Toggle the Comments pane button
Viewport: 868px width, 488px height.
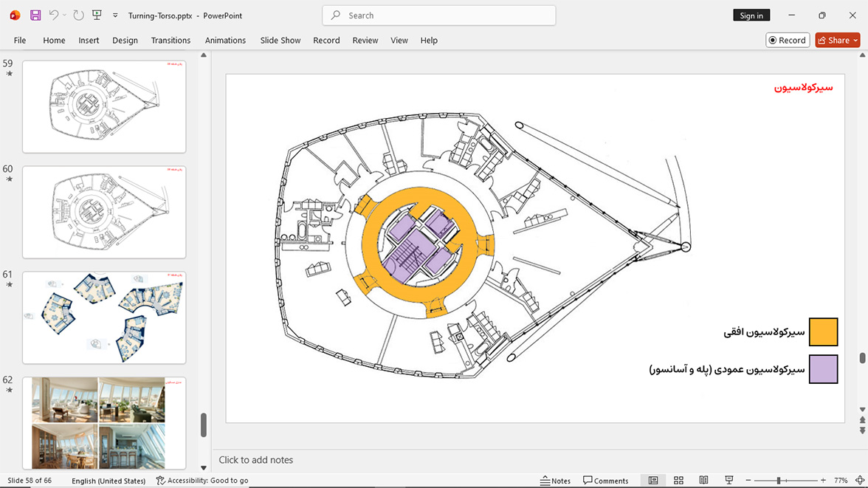tap(605, 481)
